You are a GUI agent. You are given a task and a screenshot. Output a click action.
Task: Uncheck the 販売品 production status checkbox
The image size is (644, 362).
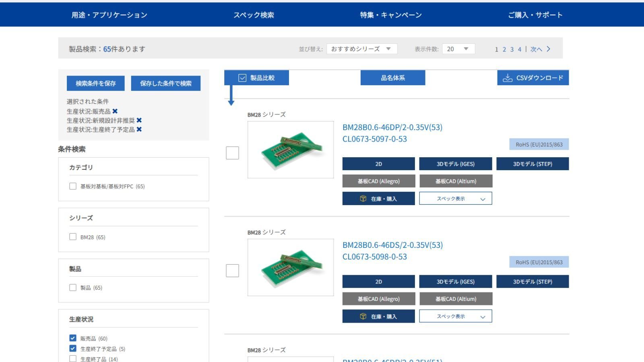(73, 338)
